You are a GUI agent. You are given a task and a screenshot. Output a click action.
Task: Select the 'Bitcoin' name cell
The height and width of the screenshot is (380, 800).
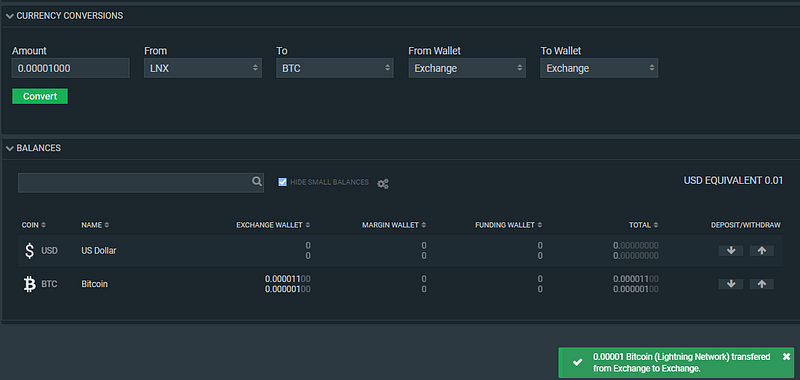coord(94,284)
